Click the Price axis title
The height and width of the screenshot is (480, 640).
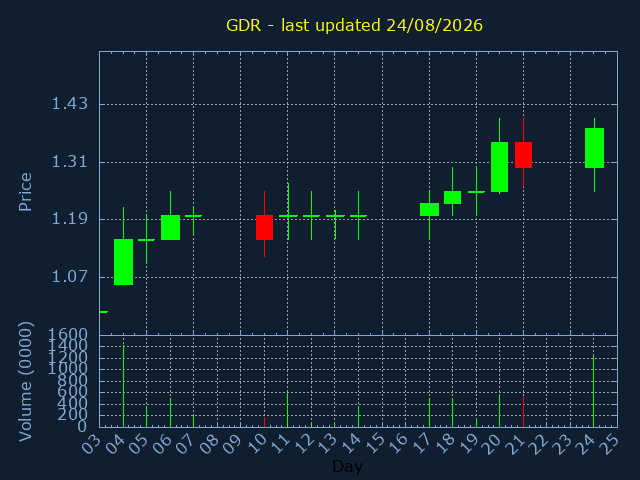pos(25,192)
